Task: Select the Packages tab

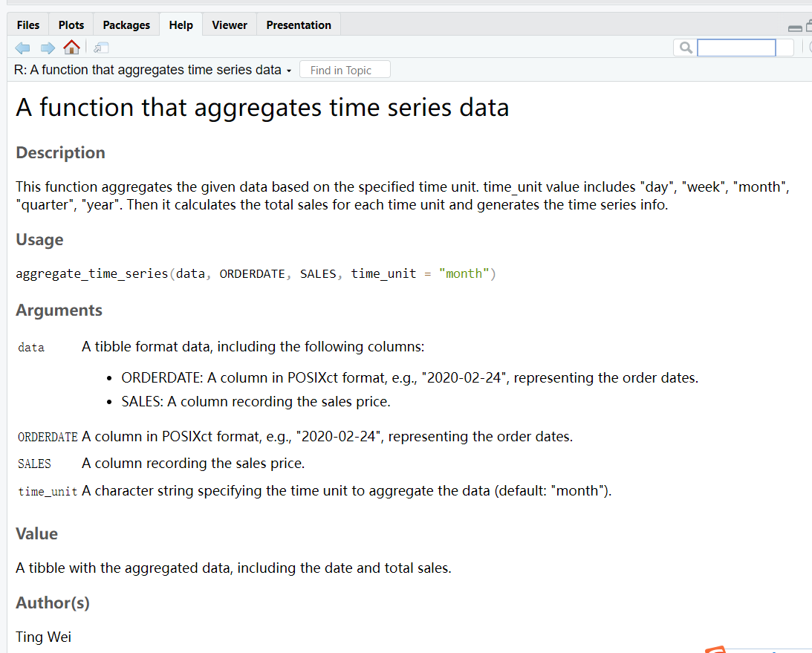Action: [126, 25]
